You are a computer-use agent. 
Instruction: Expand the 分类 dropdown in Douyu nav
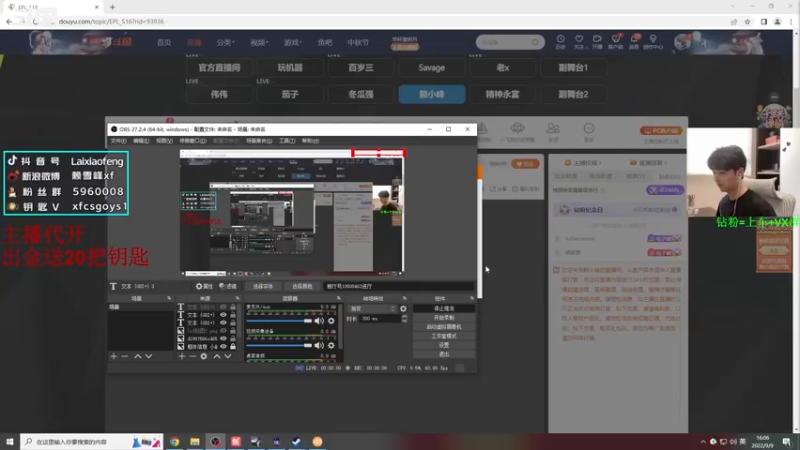click(x=226, y=42)
